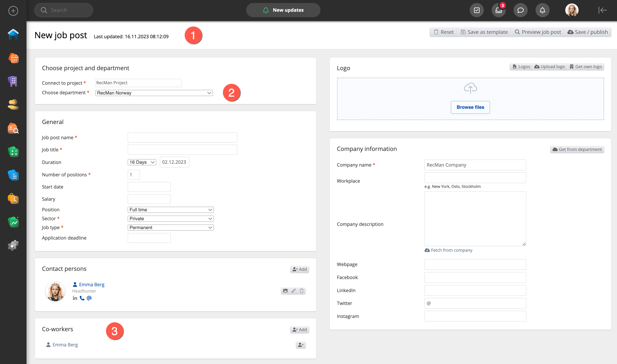Open the Duration 16 Days dropdown

(x=142, y=162)
